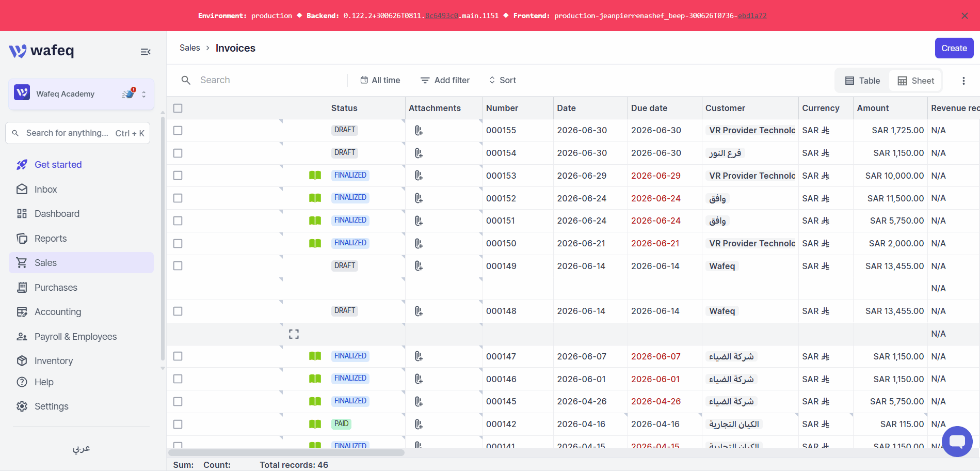Screen dimensions: 980x471
Task: Check the box for invoice 000142
Action: coord(178,424)
